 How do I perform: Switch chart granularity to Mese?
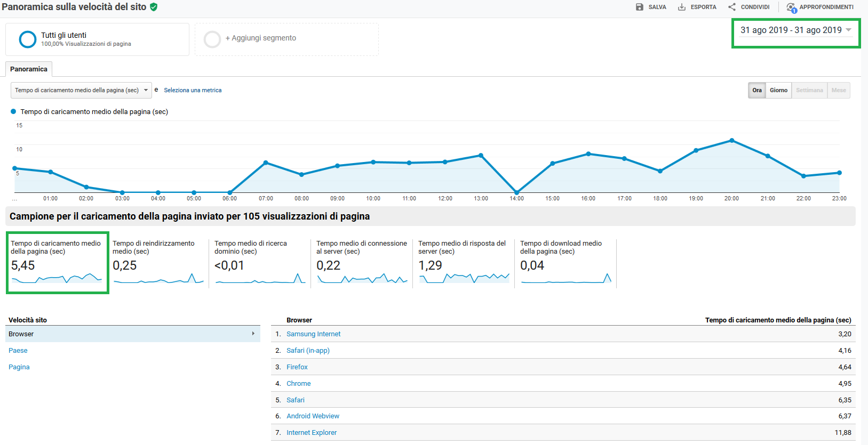[x=839, y=90]
